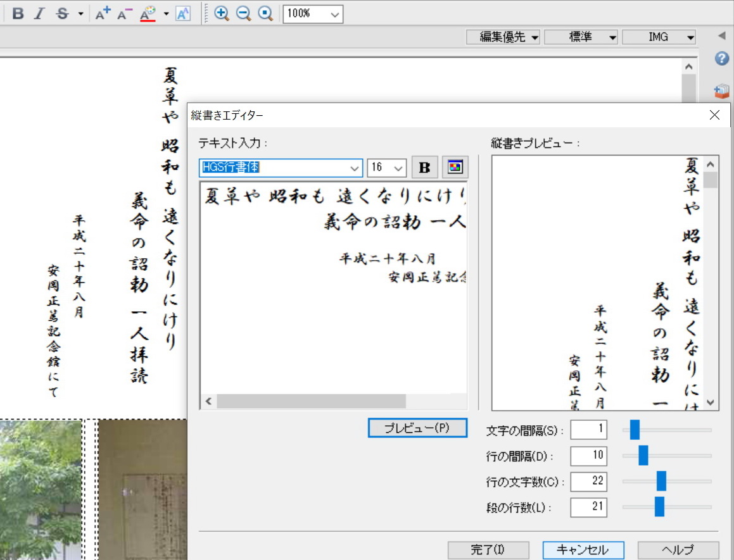The width and height of the screenshot is (734, 560).
Task: Apply italic formatting from the toolbar
Action: 39,13
